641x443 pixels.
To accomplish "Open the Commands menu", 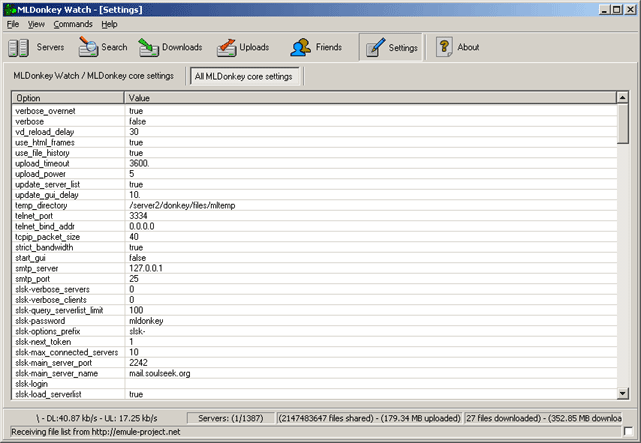I will pos(73,23).
